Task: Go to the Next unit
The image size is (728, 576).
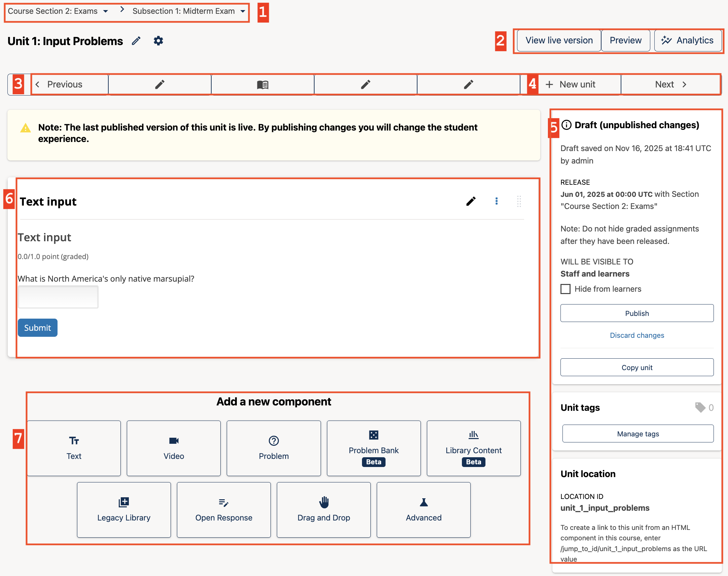Action: click(670, 84)
